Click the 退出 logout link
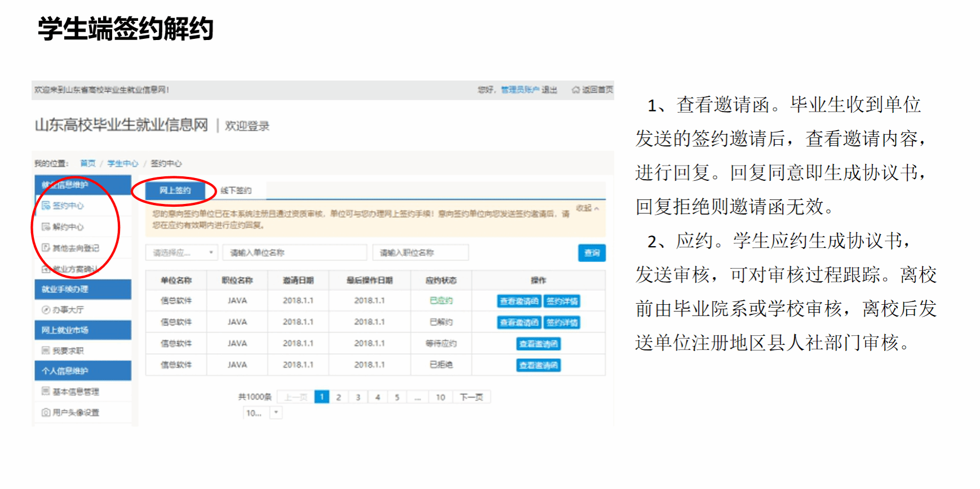980x489 pixels. pyautogui.click(x=549, y=90)
